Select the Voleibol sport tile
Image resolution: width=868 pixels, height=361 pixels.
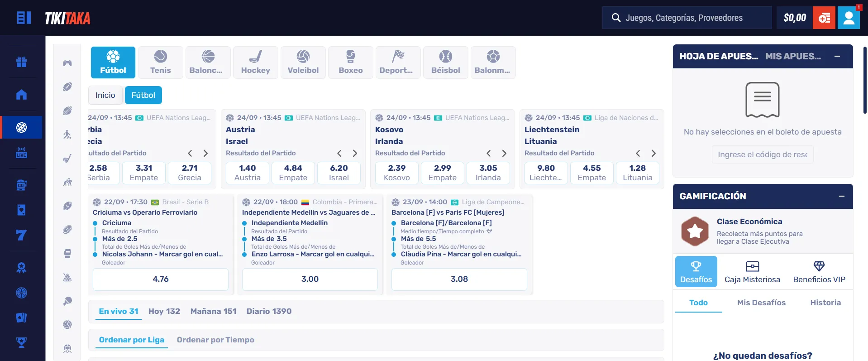pyautogui.click(x=303, y=63)
